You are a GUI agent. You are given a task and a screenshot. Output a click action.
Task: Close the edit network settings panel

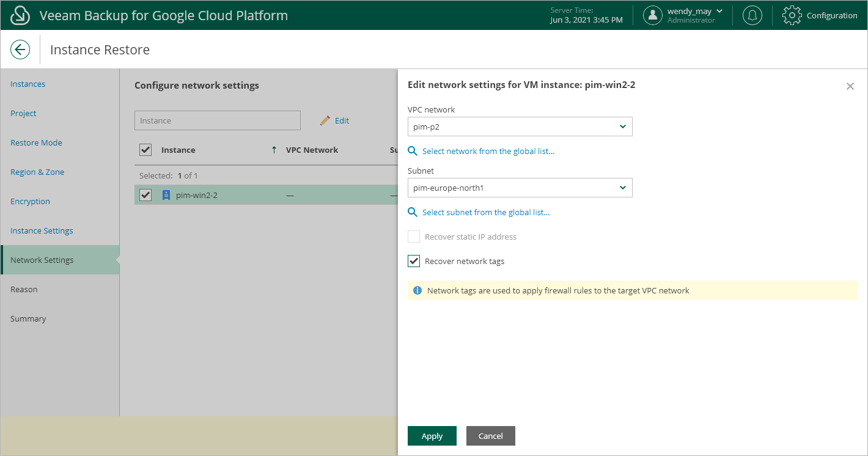850,86
